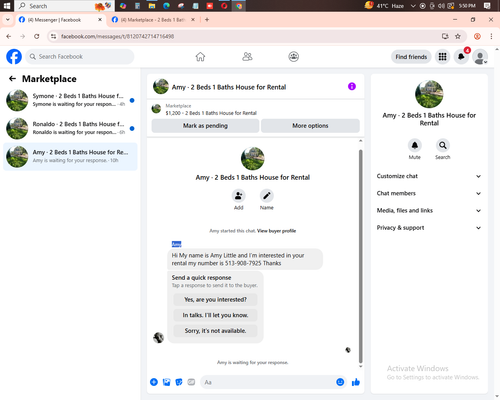Image resolution: width=500 pixels, height=400 pixels.
Task: Switch to Marketplace 2 Beds tab
Action: 153,20
